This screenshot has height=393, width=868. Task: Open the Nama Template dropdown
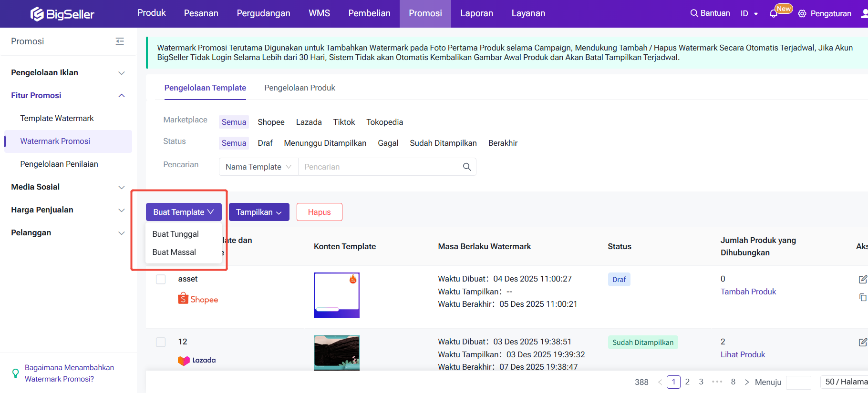point(258,167)
